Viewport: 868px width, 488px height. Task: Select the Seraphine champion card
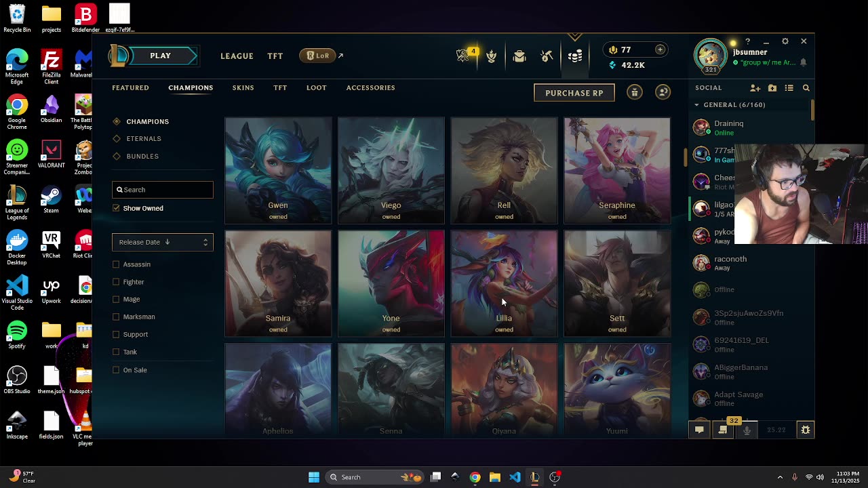pyautogui.click(x=617, y=170)
